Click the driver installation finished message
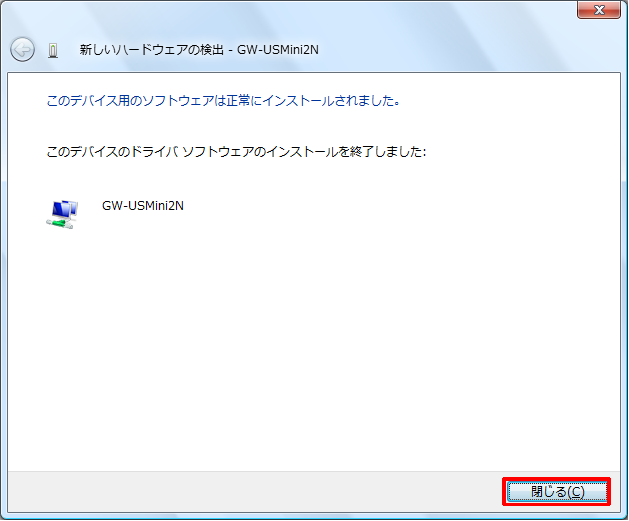The height and width of the screenshot is (521, 629). click(x=237, y=152)
